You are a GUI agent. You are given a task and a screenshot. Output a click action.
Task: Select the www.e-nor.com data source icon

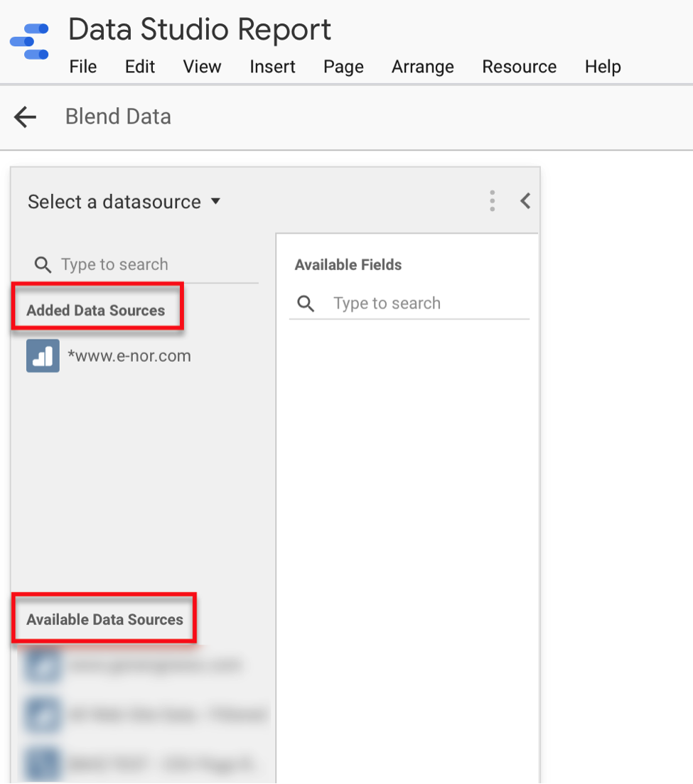43,355
